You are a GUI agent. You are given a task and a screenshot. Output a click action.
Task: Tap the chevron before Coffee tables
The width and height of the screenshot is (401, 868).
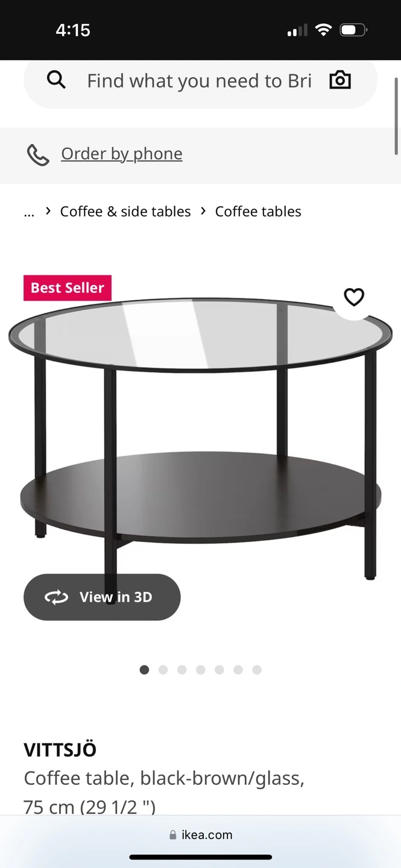coord(203,211)
